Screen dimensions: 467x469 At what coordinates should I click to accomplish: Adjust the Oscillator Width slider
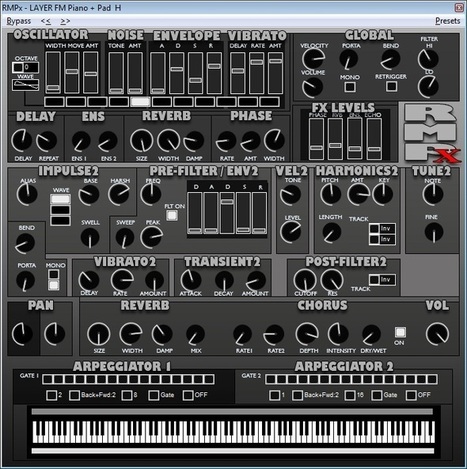(53, 72)
